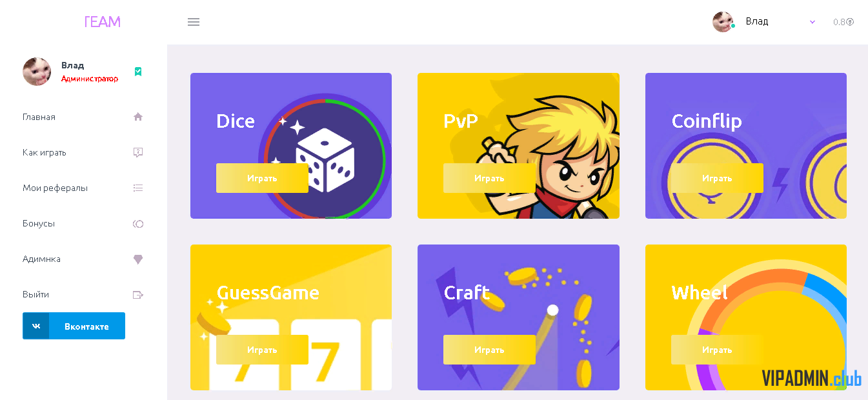Click the sidebar profile avatar picture
The height and width of the screenshot is (400, 868).
pos(37,72)
